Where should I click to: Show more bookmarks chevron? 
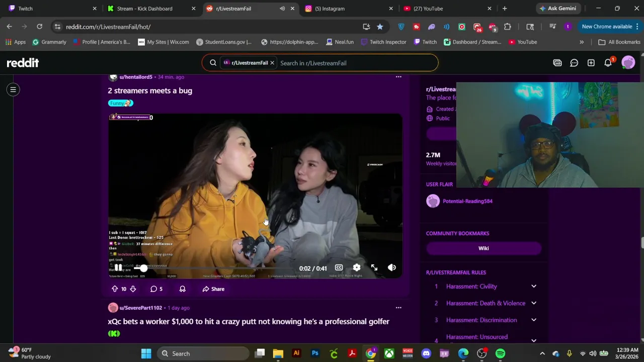582,42
